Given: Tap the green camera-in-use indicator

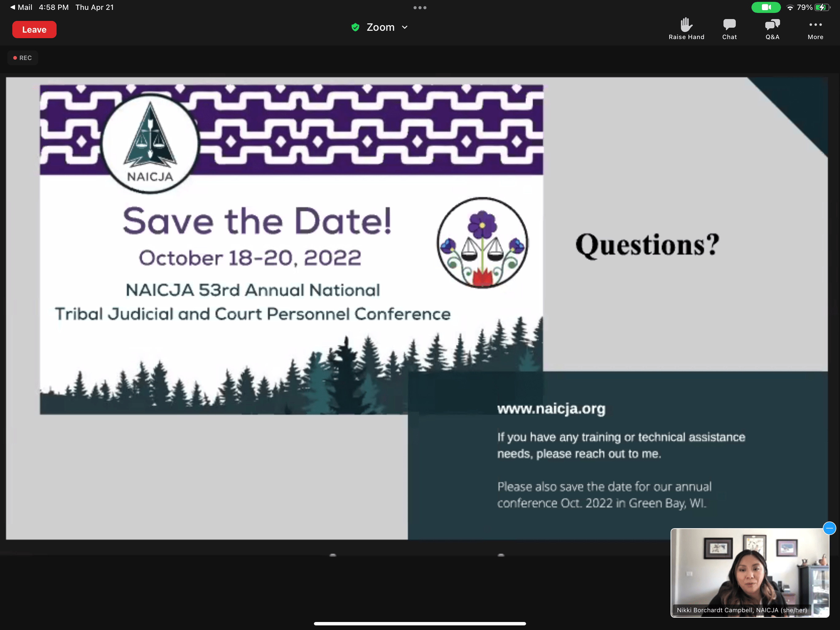Looking at the screenshot, I should pos(766,7).
